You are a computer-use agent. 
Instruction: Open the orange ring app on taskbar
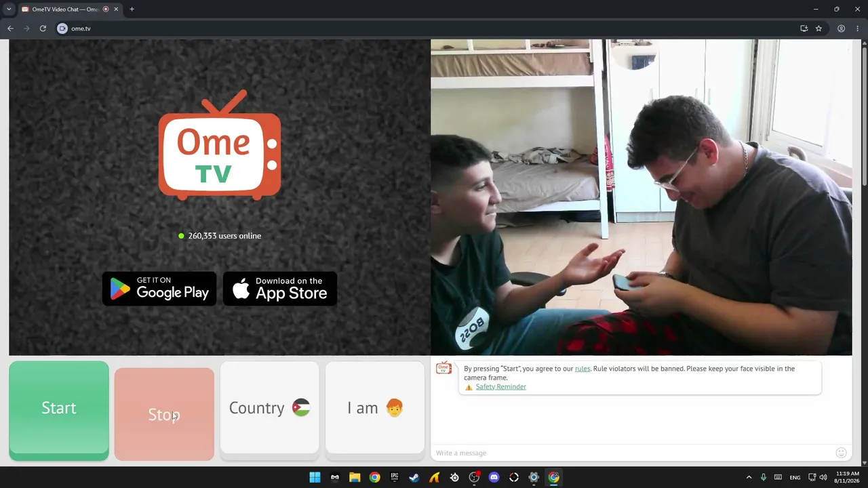point(514,477)
